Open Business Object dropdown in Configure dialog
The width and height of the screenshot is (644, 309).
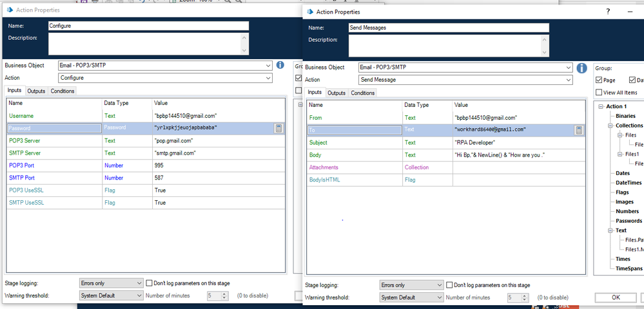[165, 65]
